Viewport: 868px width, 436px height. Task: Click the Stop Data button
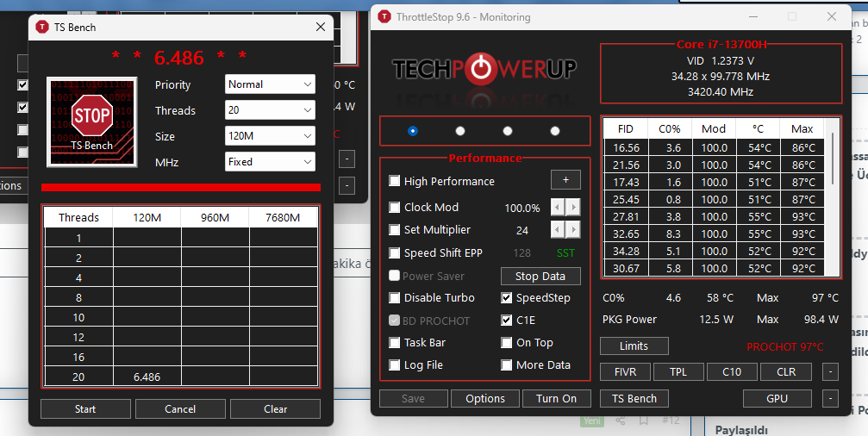(540, 276)
